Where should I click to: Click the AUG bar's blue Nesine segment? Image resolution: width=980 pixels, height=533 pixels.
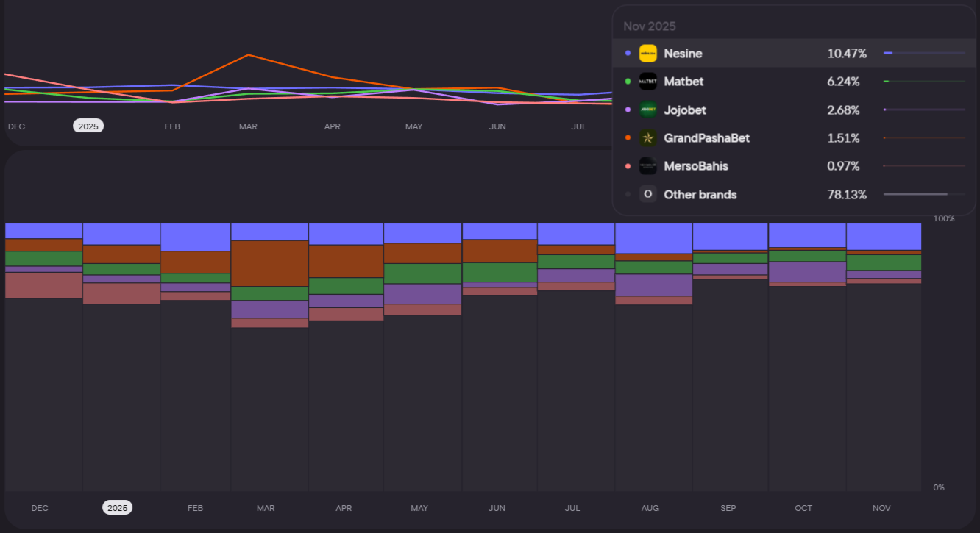click(653, 238)
